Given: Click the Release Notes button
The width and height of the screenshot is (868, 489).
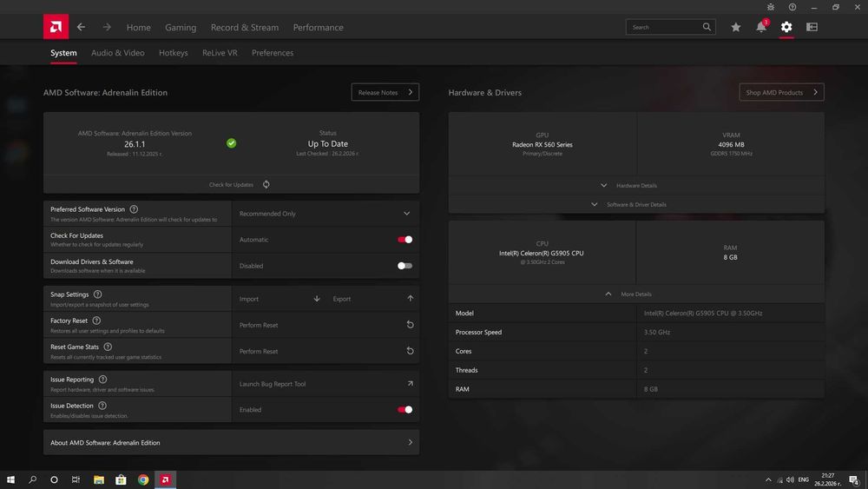Looking at the screenshot, I should (x=385, y=92).
